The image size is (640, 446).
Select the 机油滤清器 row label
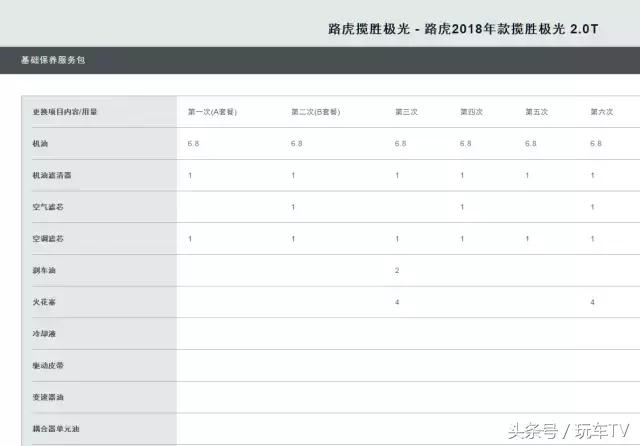[52, 175]
